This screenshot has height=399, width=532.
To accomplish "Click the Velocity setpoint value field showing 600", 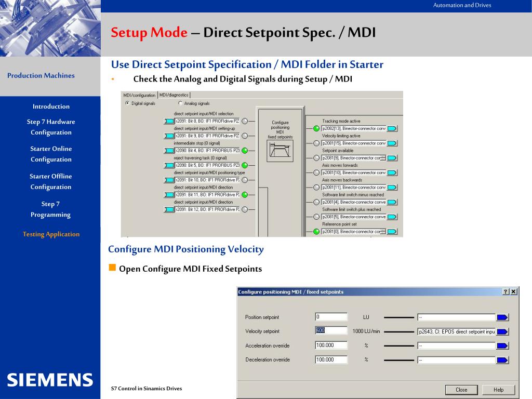I will (331, 330).
